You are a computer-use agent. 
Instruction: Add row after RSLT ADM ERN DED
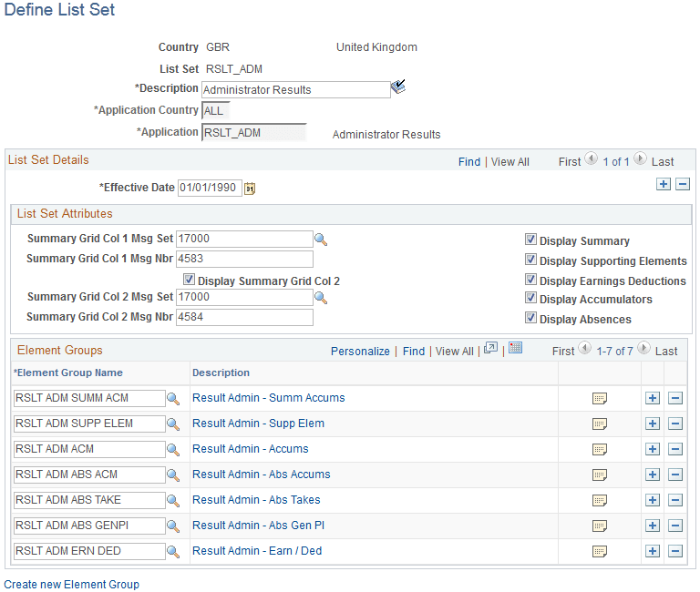coord(653,551)
